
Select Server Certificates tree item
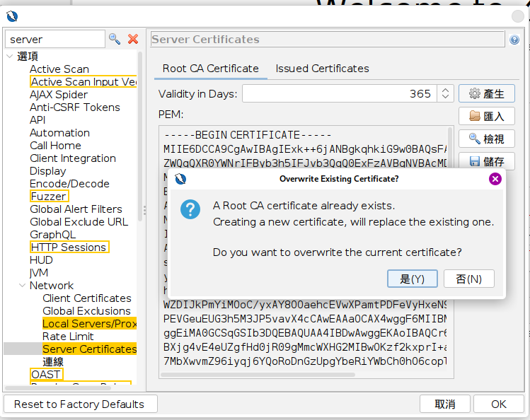coord(90,349)
